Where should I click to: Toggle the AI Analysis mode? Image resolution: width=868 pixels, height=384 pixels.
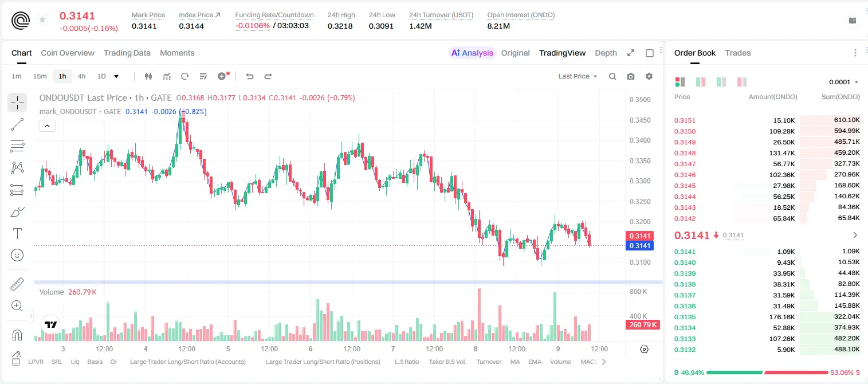(472, 53)
